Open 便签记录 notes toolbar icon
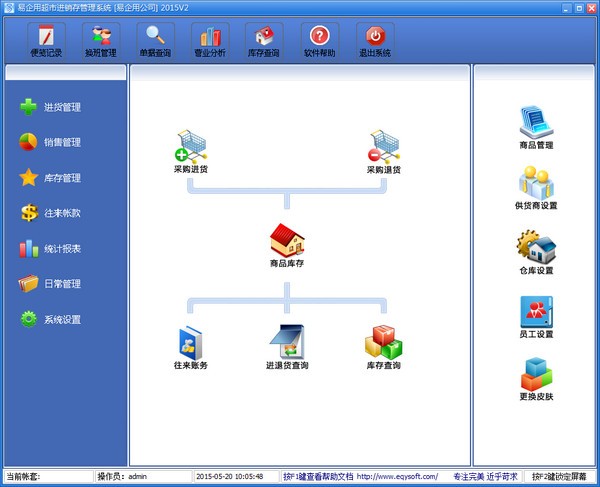The width and height of the screenshot is (600, 487). pyautogui.click(x=46, y=41)
